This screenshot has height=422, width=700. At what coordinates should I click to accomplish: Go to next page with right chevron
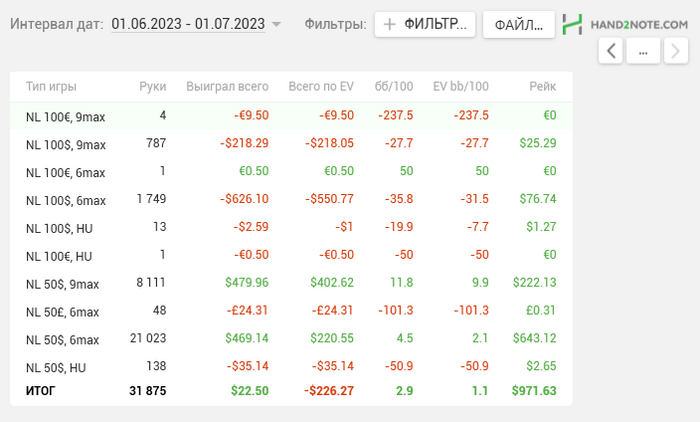pyautogui.click(x=675, y=50)
